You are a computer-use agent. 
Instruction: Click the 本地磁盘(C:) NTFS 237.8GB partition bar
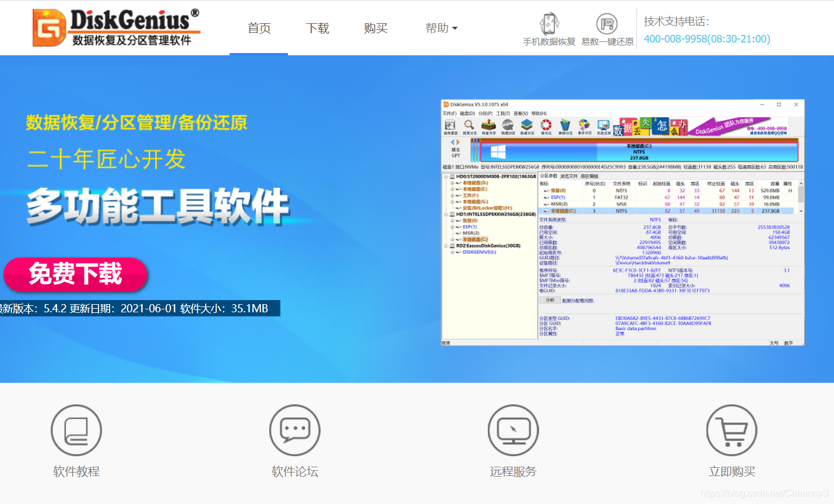pos(638,151)
